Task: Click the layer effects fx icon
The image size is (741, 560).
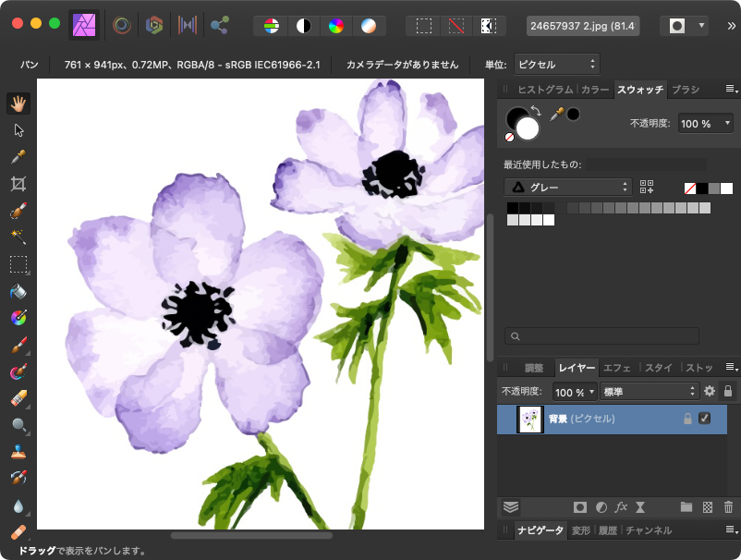Action: click(x=622, y=507)
